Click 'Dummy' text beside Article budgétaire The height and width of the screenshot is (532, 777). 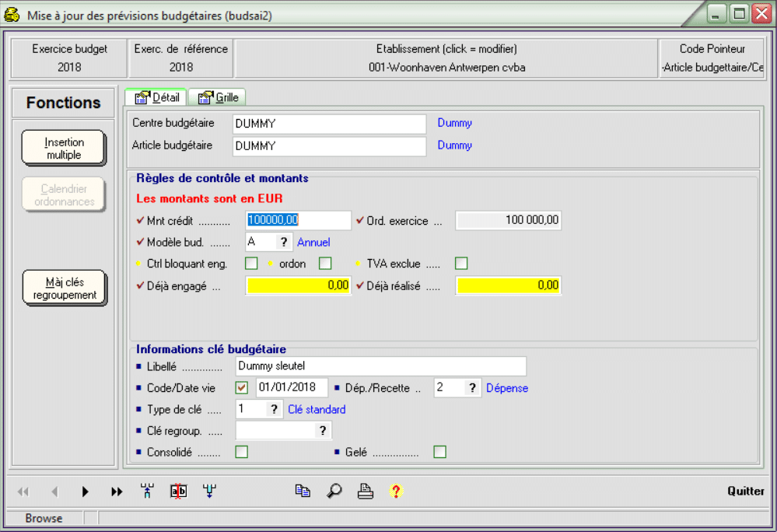(x=454, y=145)
